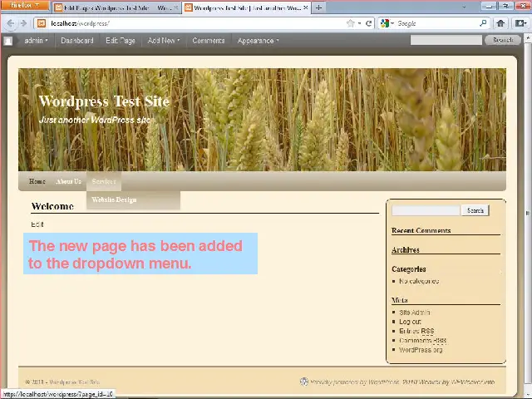This screenshot has height=399, width=532.
Task: Click the admin bar search field
Action: (446, 40)
